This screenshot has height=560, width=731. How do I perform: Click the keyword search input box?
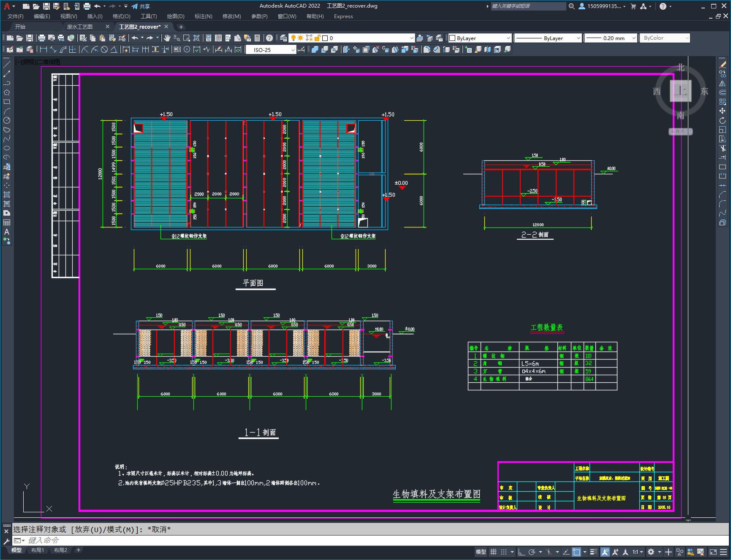tap(528, 6)
